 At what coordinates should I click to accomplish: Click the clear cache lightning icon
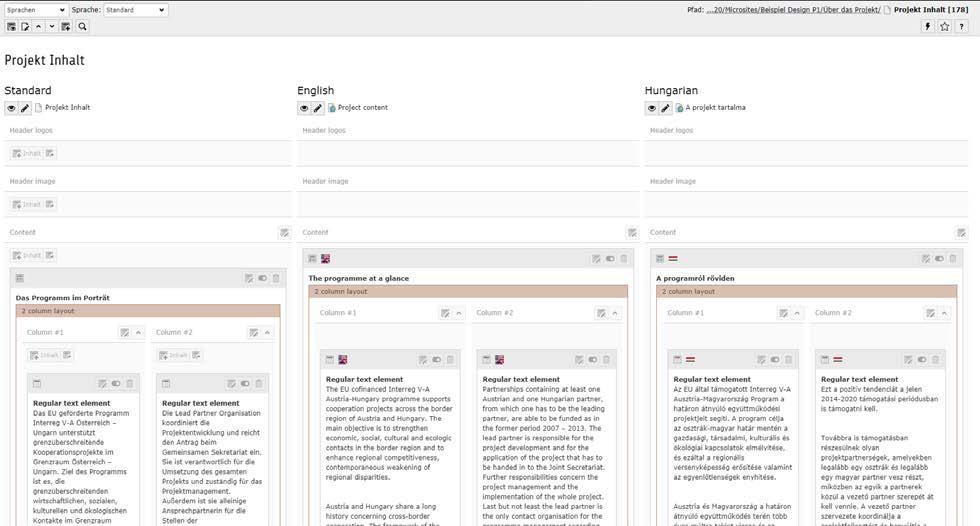click(928, 26)
